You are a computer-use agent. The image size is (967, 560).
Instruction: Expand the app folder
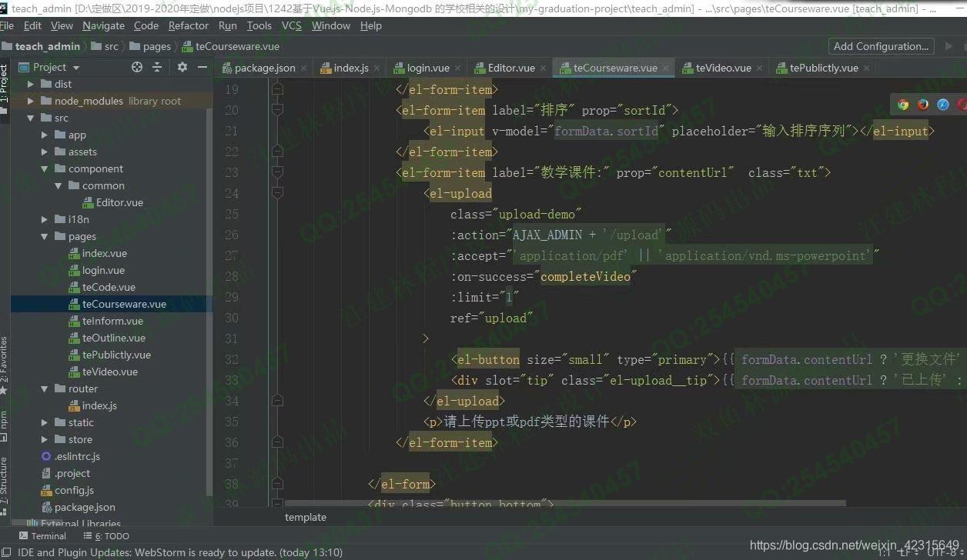(45, 135)
